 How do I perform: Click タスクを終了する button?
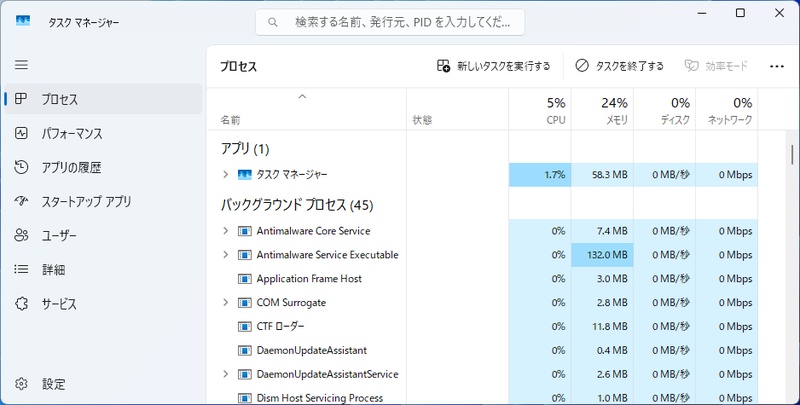[619, 66]
